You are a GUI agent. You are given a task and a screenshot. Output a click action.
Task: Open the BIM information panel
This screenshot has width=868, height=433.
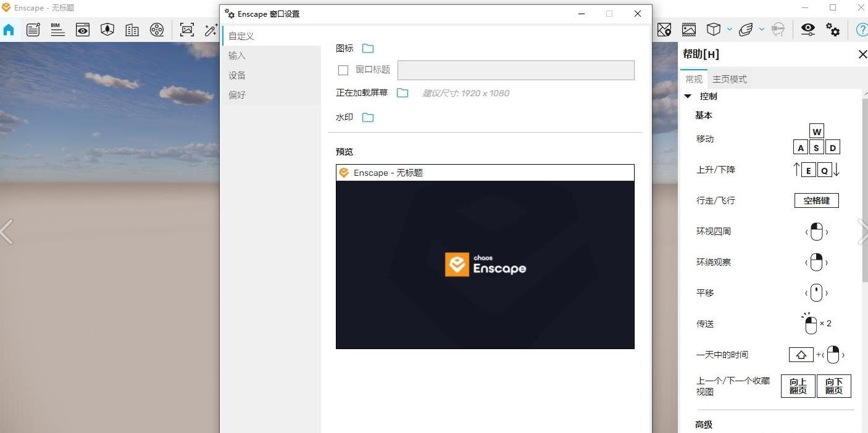pos(58,29)
